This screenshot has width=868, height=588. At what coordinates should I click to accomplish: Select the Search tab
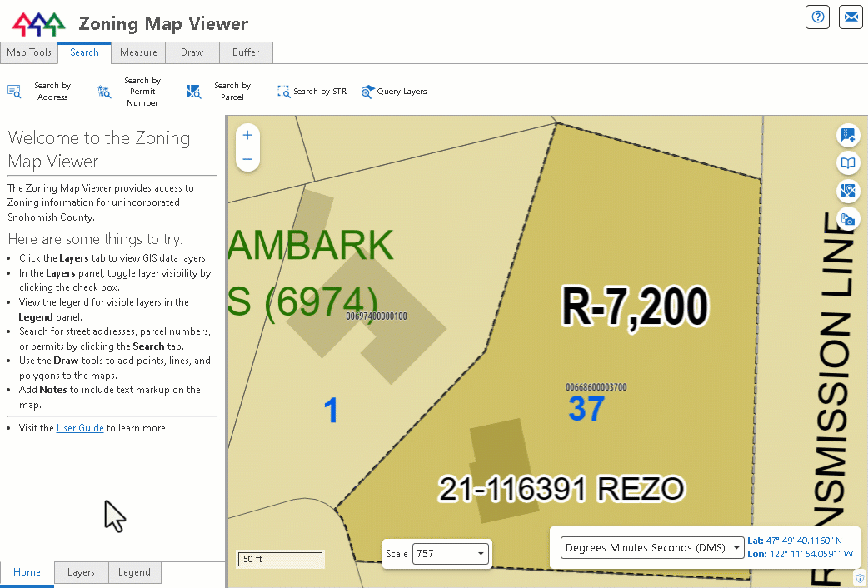coord(84,52)
